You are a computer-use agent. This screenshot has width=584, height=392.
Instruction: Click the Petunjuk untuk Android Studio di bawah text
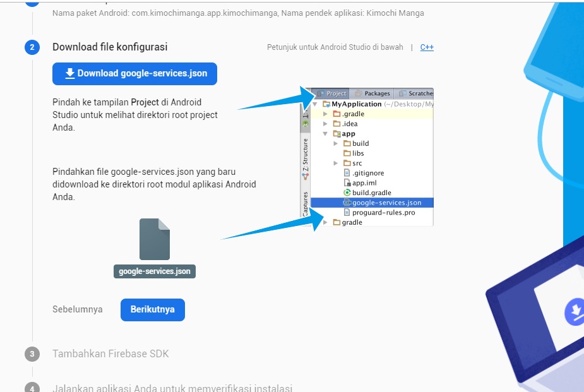[x=335, y=47]
